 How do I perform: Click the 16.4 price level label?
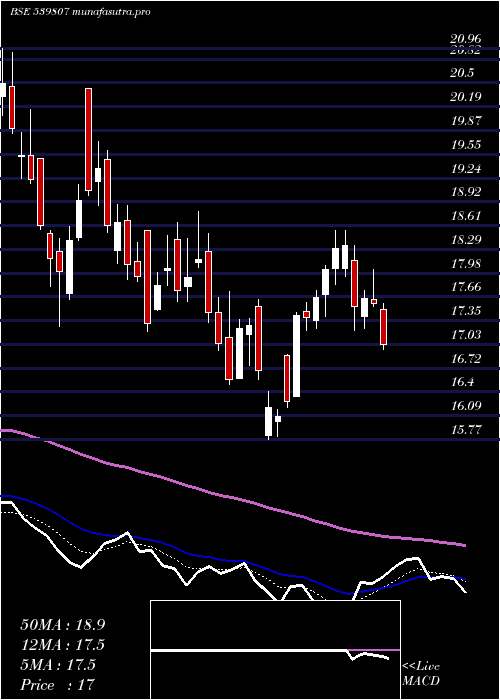(462, 382)
